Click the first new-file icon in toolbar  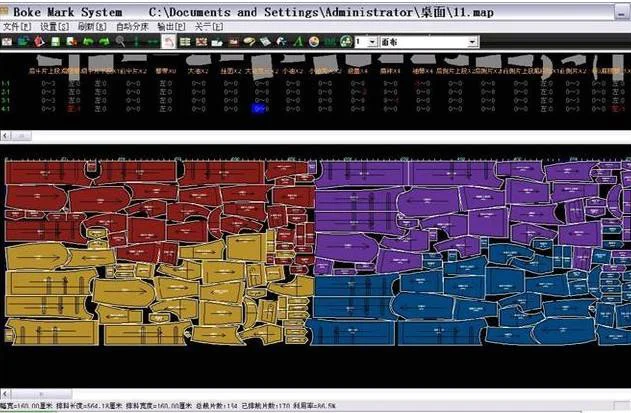click(9, 42)
